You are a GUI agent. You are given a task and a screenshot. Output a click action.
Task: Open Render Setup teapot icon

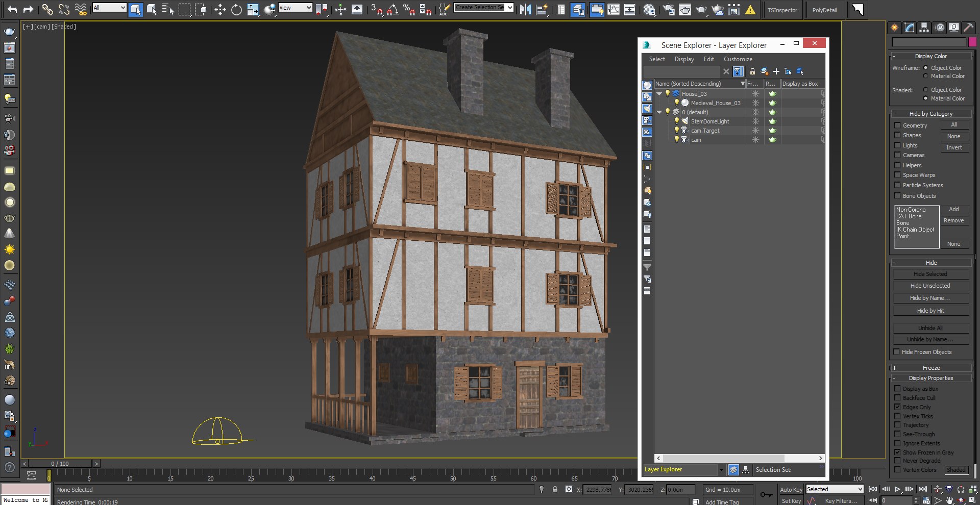(x=669, y=9)
